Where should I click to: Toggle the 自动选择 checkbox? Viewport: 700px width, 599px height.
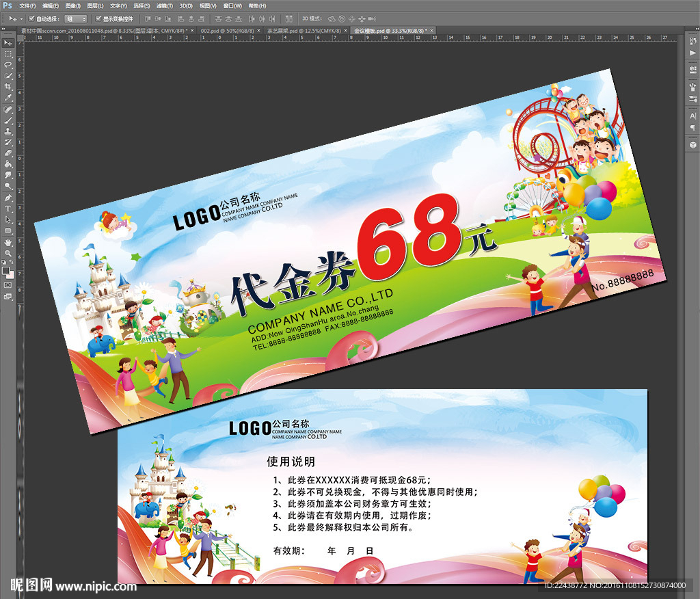coord(31,18)
